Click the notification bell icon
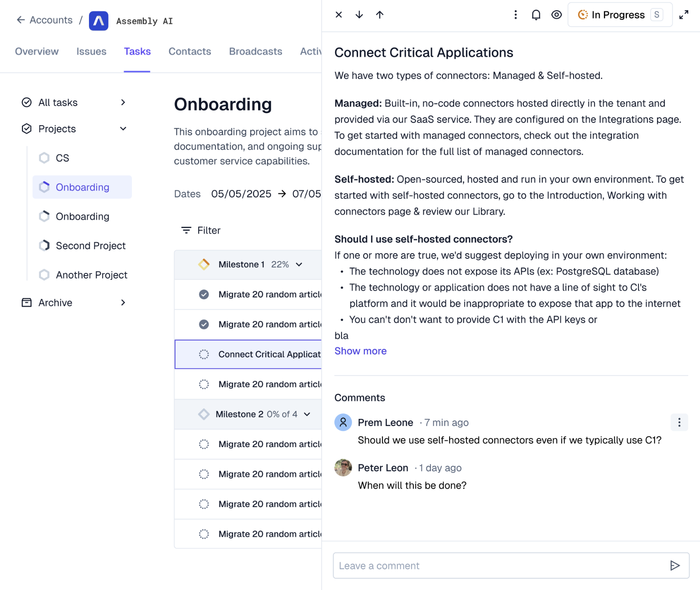The width and height of the screenshot is (700, 590). click(x=536, y=15)
